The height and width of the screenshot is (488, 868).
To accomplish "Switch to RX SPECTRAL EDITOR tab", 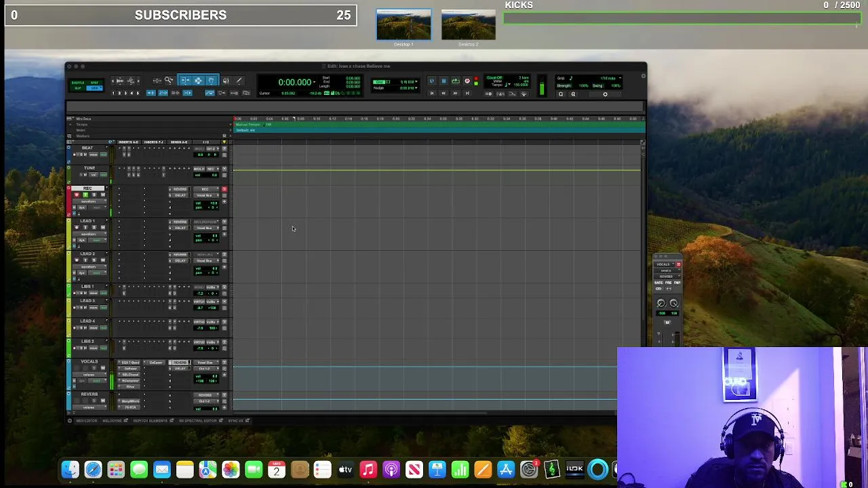I will (x=198, y=421).
